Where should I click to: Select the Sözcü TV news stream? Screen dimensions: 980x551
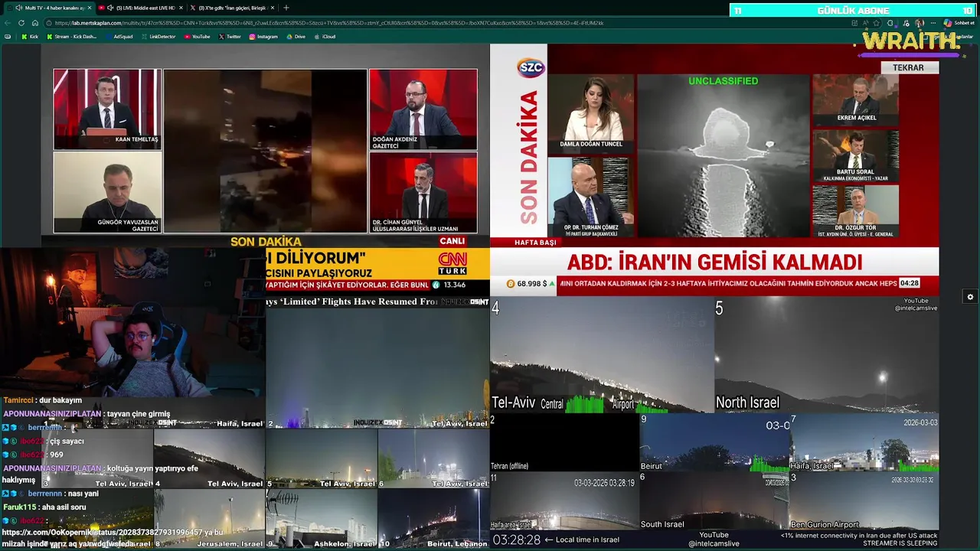pyautogui.click(x=714, y=170)
